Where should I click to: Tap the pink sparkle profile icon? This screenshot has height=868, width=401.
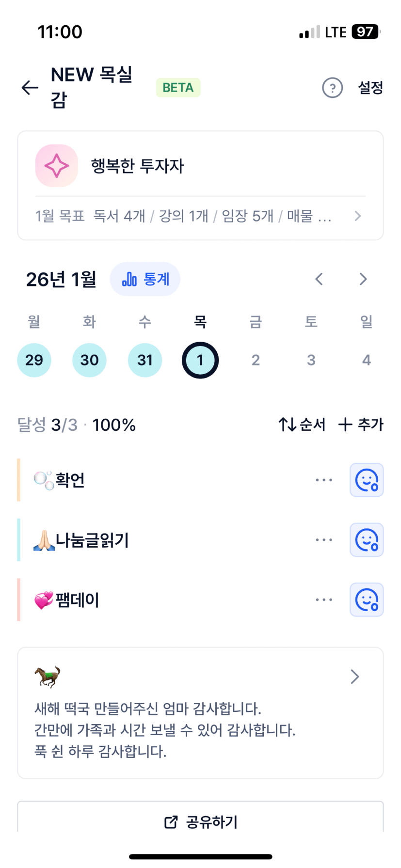57,166
